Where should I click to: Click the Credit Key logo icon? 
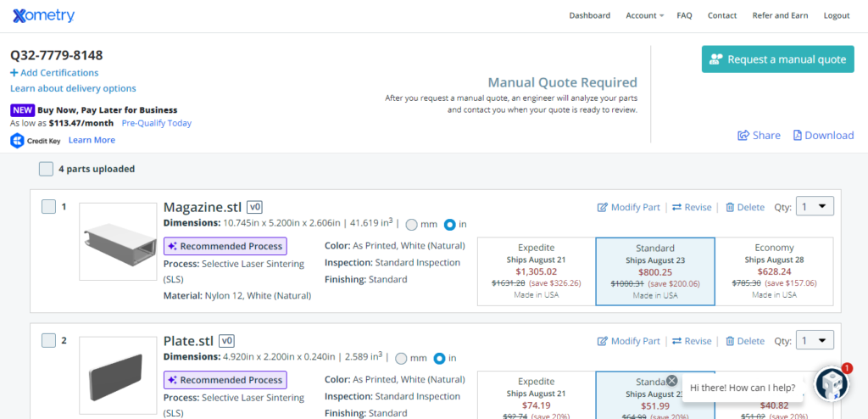[18, 140]
